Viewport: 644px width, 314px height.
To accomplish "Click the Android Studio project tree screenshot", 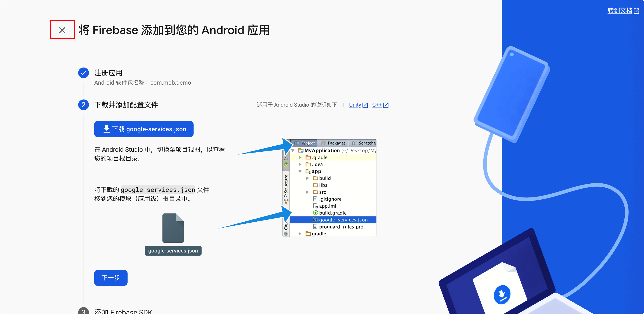I will pos(329,188).
